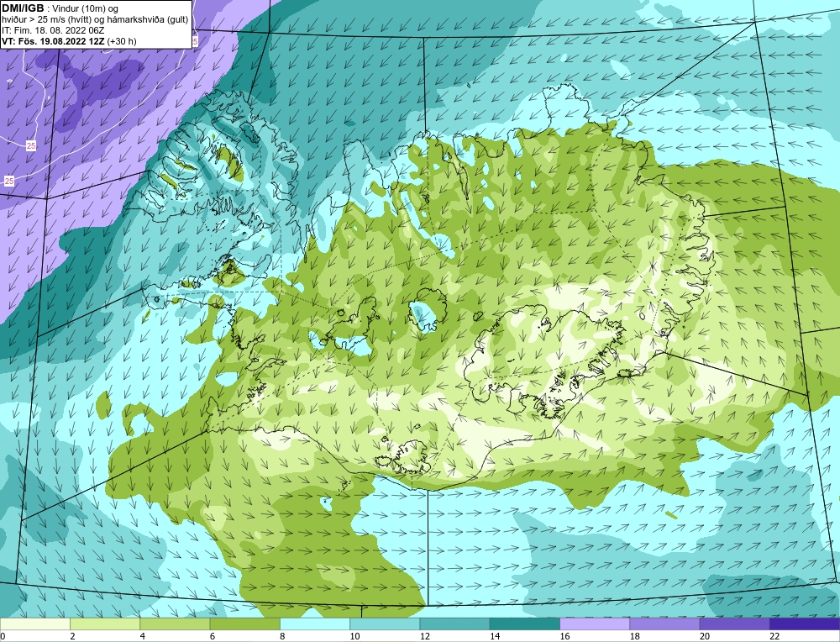The width and height of the screenshot is (840, 642).
Task: Click the legend scale value "2"
Action: click(x=72, y=636)
